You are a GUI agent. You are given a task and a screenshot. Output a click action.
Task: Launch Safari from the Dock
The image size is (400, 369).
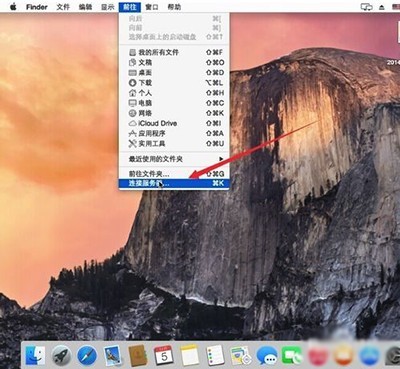point(87,355)
